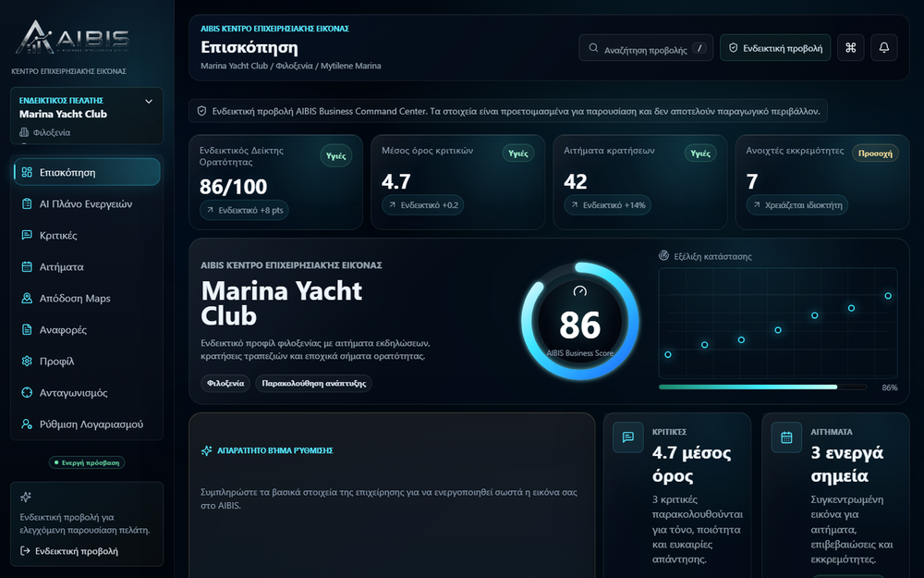This screenshot has width=924, height=578.
Task: Click the Φιλοξενία building icon under client name
Action: click(24, 132)
